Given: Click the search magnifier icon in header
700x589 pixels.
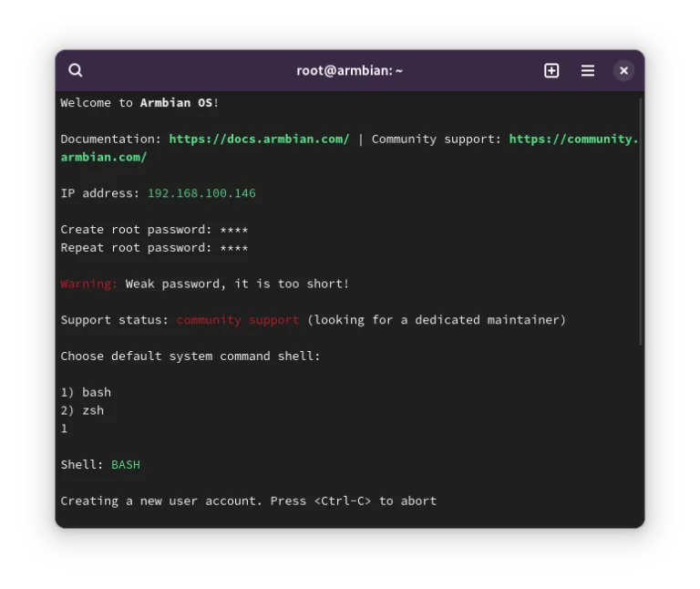Looking at the screenshot, I should coord(76,70).
